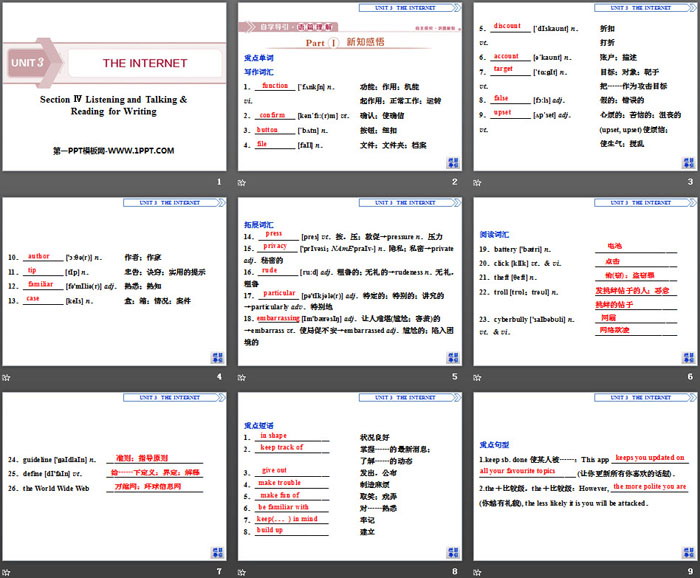This screenshot has width=700, height=578.
Task: Select slide 7 with guideline vocabulary
Action: point(114,474)
